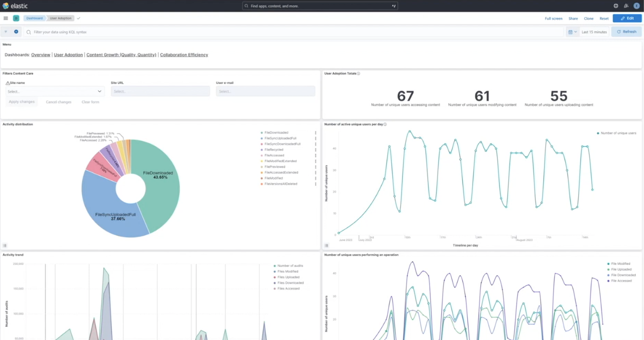The width and height of the screenshot is (644, 340).
Task: Open options dots for FileVersionsAllDeleted legend item
Action: coord(316,184)
